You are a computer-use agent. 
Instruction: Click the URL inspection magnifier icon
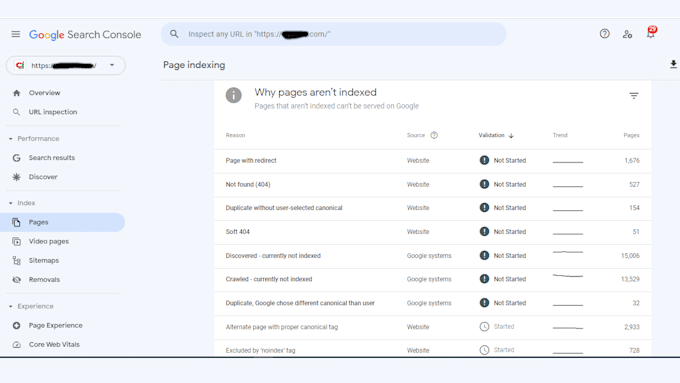coord(16,112)
